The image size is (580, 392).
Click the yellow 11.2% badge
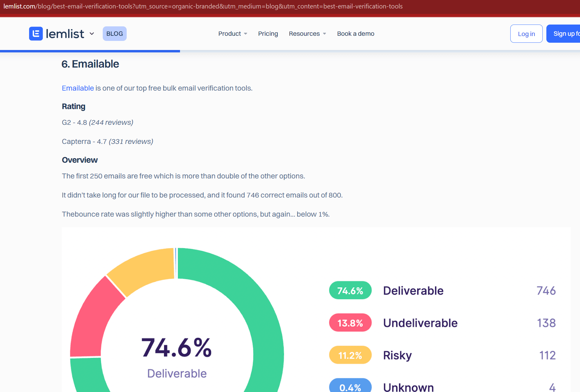click(x=350, y=355)
